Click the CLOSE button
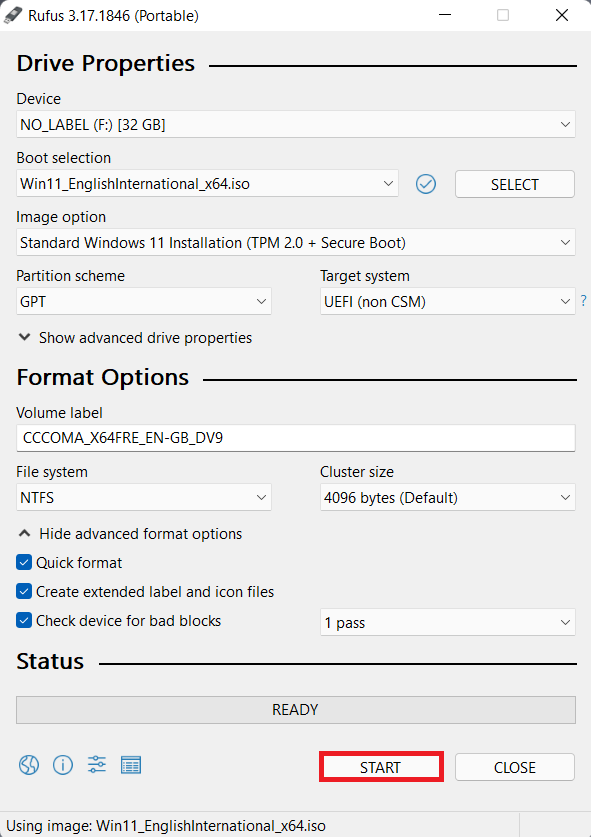The width and height of the screenshot is (591, 837). [x=515, y=767]
